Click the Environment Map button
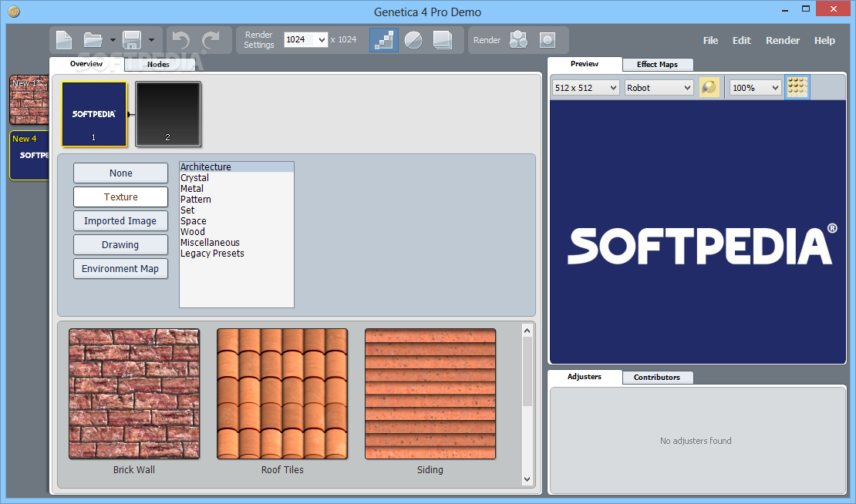Screen dimensions: 856x504 (120, 269)
